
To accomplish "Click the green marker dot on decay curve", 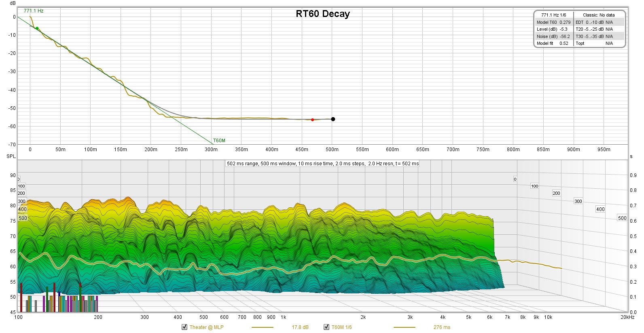I will [x=37, y=28].
